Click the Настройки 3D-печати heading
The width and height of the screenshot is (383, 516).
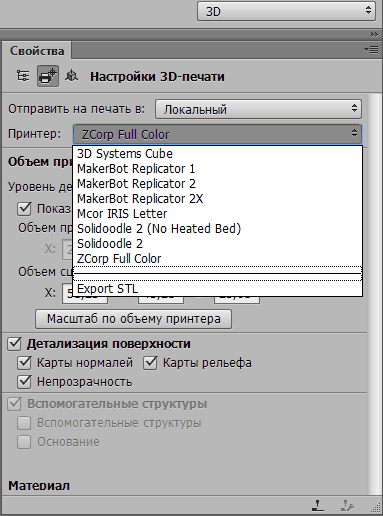(x=157, y=77)
